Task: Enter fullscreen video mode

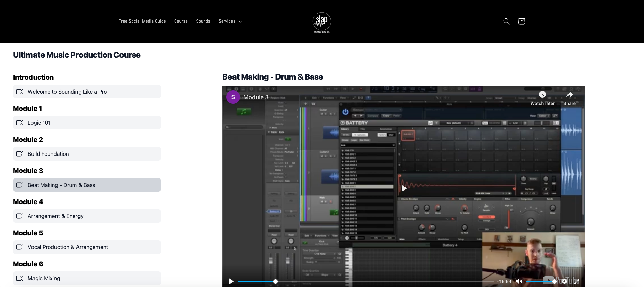Action: pyautogui.click(x=576, y=281)
